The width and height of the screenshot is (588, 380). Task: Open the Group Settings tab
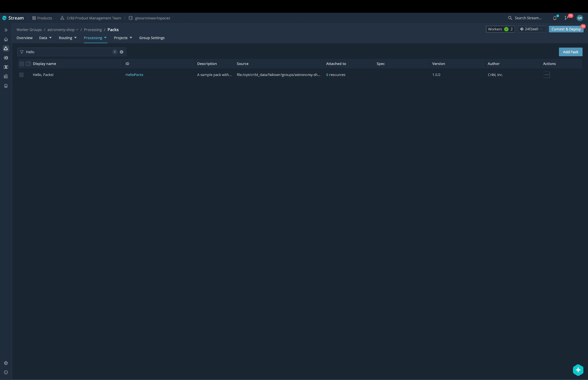(152, 38)
